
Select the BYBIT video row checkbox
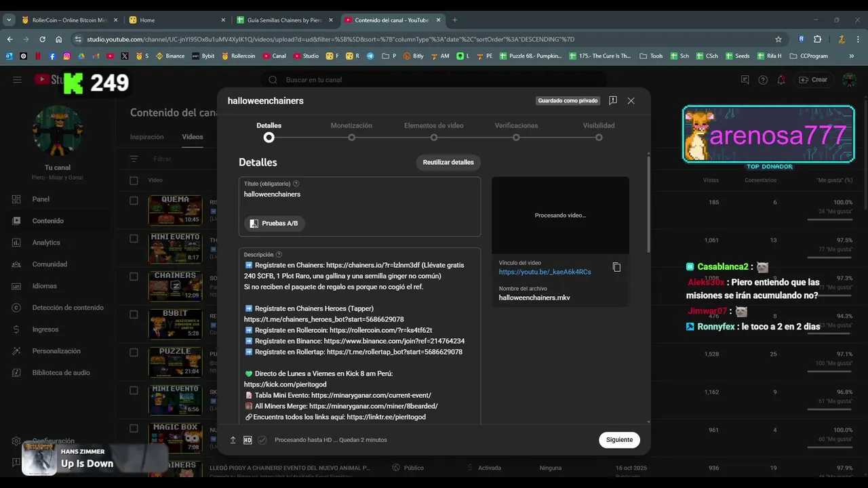[134, 314]
